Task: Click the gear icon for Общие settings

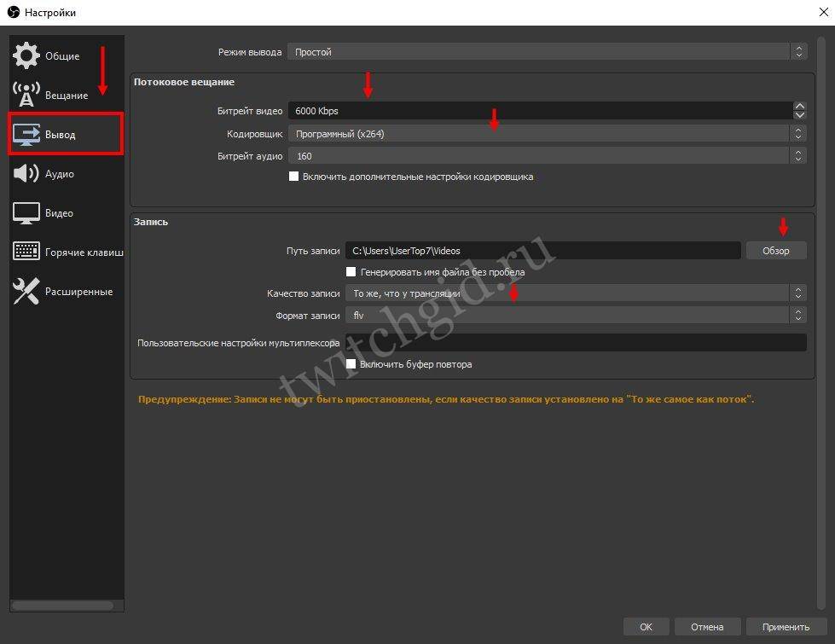Action: [26, 56]
